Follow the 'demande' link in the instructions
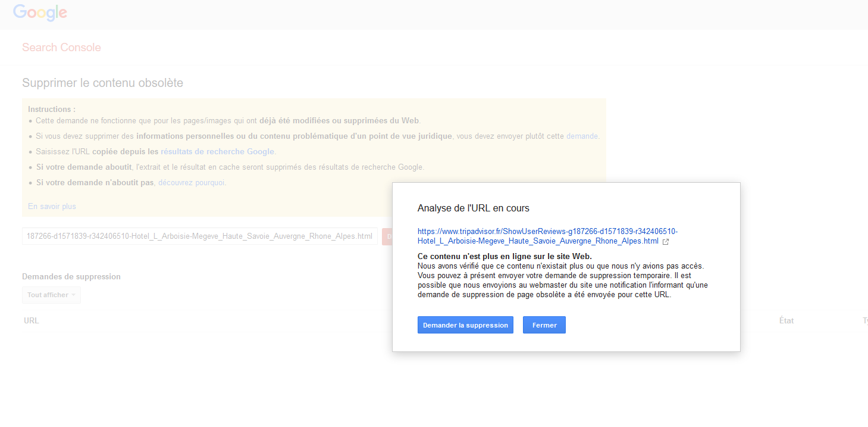Image resolution: width=868 pixels, height=427 pixels. pos(582,136)
